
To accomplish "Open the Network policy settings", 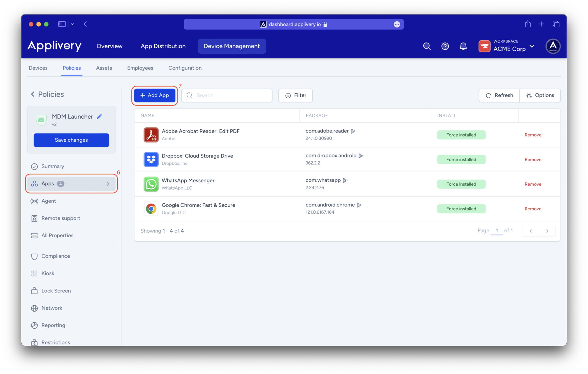I will pyautogui.click(x=52, y=308).
